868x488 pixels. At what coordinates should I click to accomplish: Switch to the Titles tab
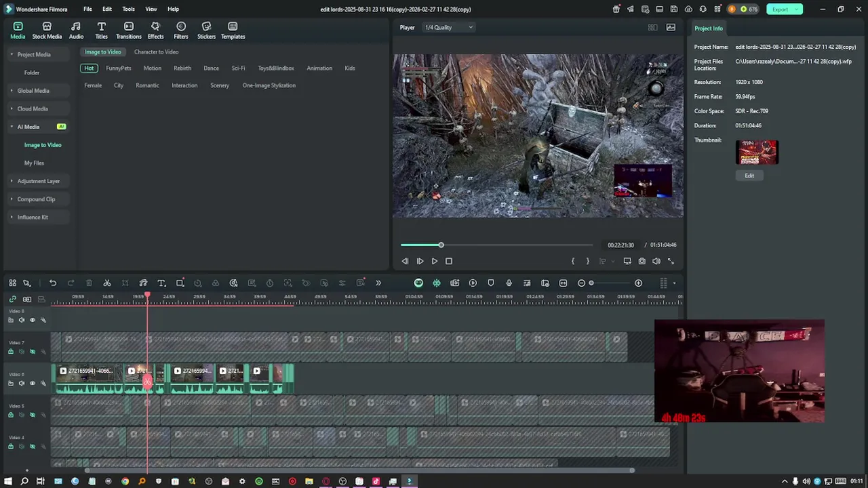pyautogui.click(x=101, y=30)
